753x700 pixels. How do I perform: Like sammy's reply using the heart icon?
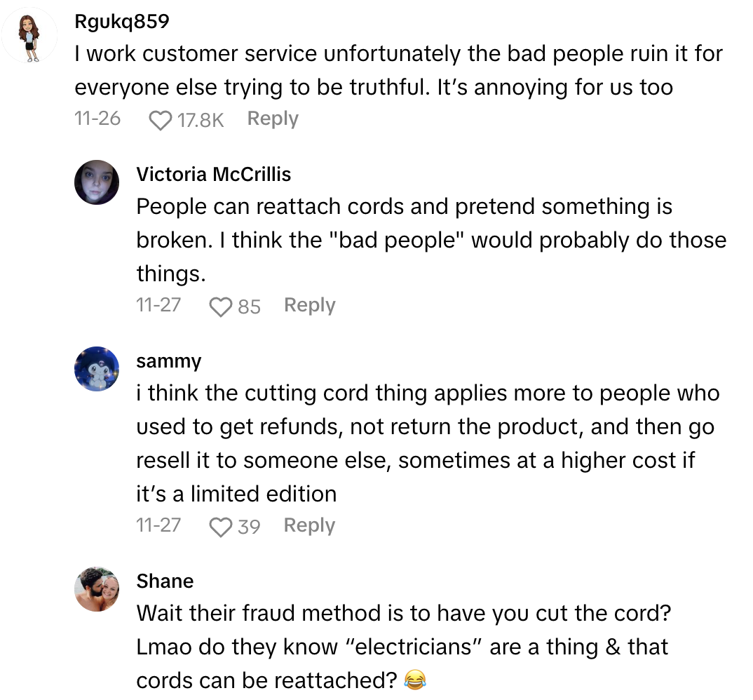222,527
